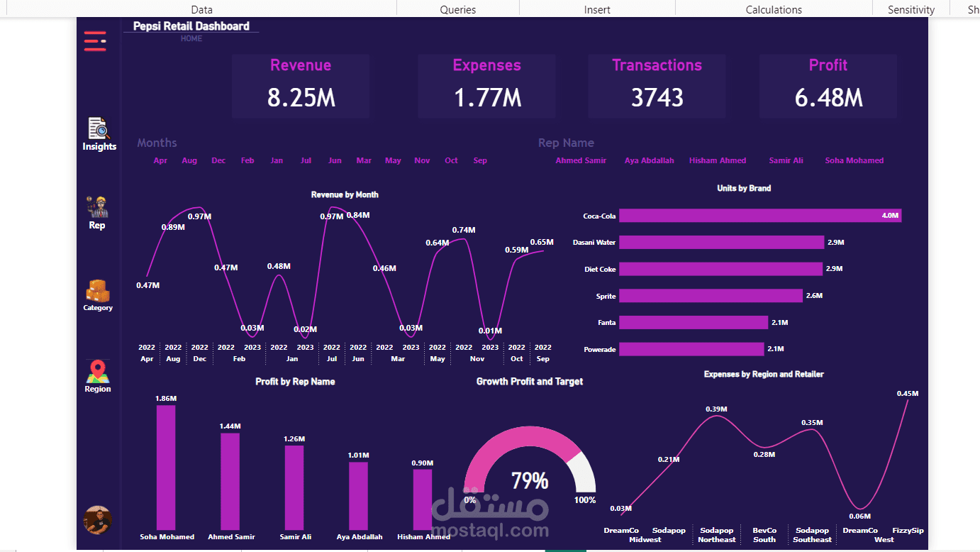The image size is (980, 552).
Task: Select the Powerade bar
Action: pyautogui.click(x=691, y=349)
